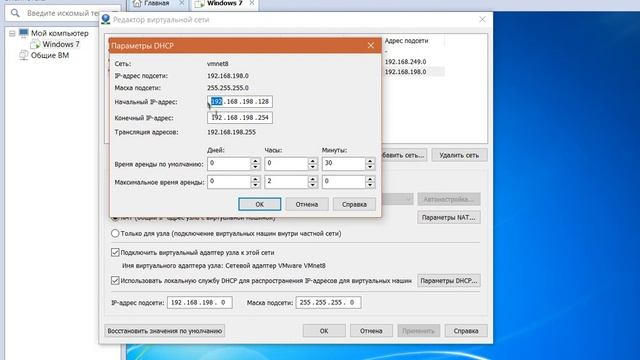Click the default lease minutes field showing 30

344,164
